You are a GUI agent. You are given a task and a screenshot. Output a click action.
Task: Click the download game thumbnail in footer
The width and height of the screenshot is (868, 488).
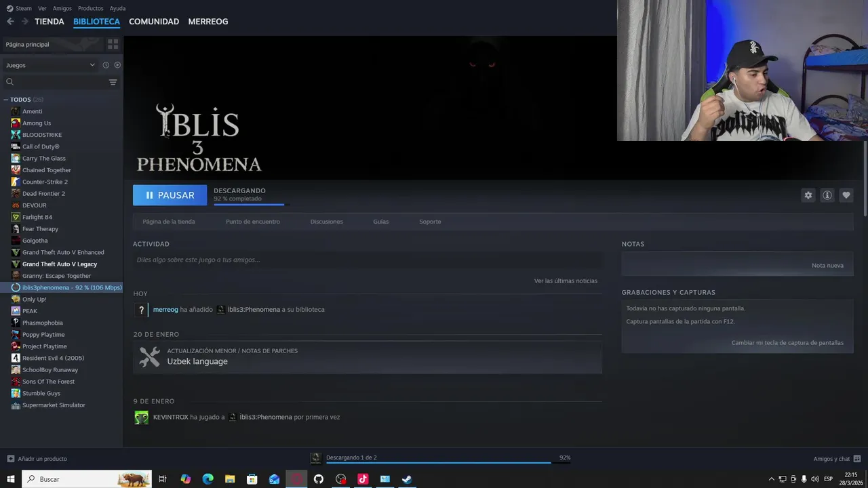pos(315,458)
